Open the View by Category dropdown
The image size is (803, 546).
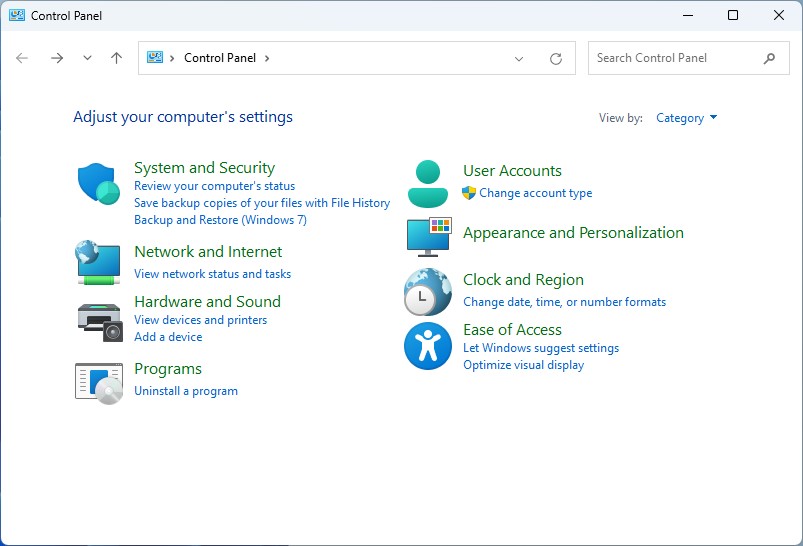tap(686, 118)
